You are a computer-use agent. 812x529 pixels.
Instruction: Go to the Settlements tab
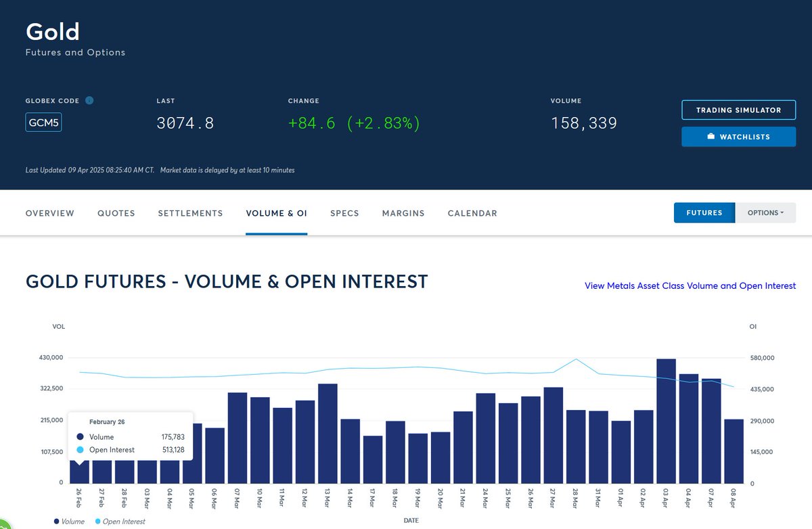[190, 213]
